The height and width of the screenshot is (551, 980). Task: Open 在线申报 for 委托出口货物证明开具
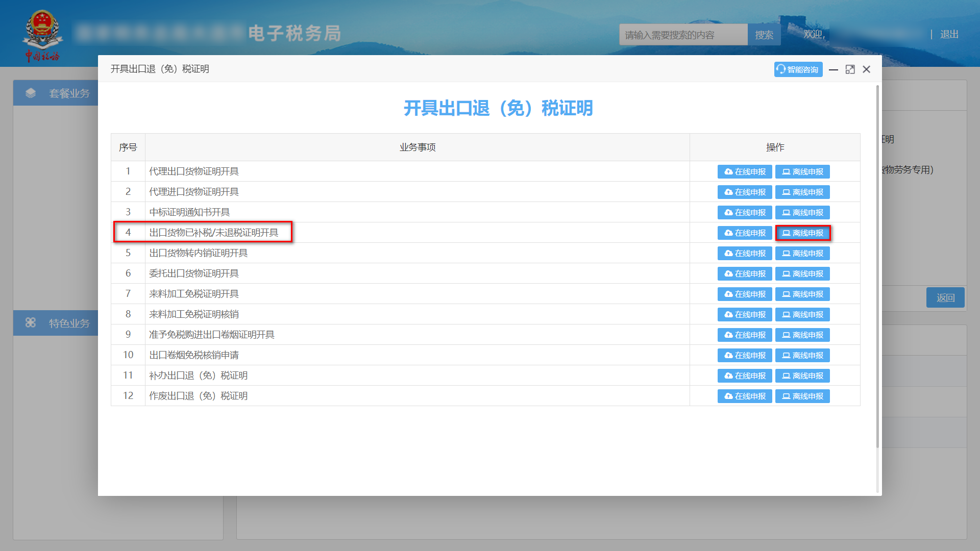coord(745,273)
